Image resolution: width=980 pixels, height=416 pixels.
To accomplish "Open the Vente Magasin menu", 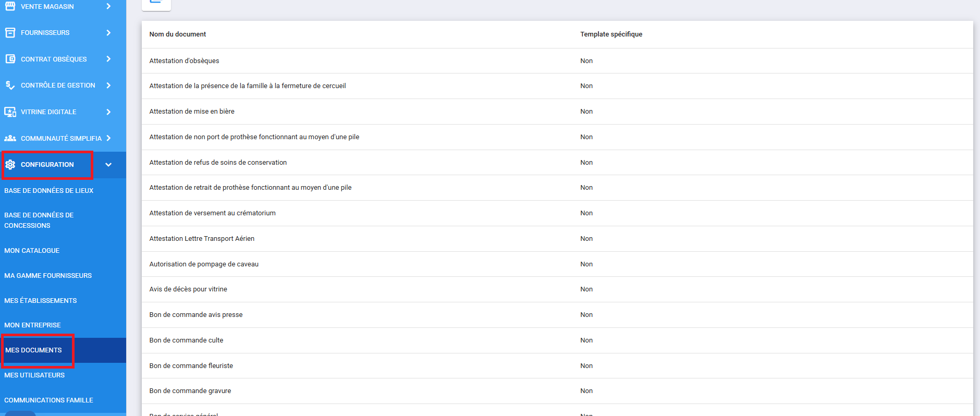I will (x=47, y=6).
